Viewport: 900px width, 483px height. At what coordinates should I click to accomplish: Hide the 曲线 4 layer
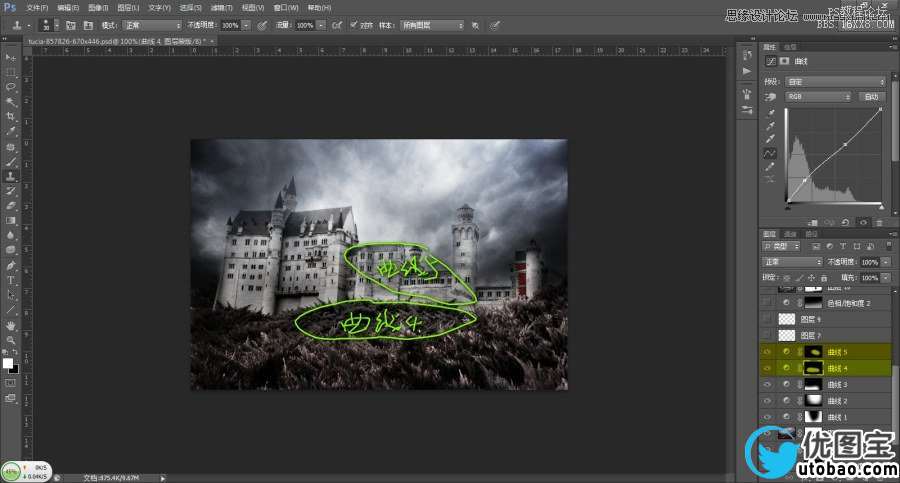point(767,368)
